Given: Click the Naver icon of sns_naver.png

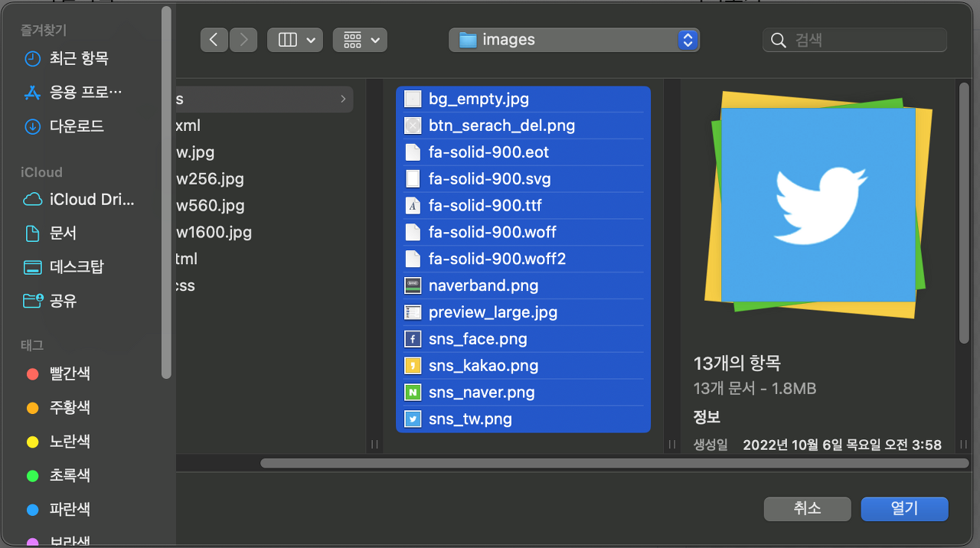Looking at the screenshot, I should click(x=413, y=393).
